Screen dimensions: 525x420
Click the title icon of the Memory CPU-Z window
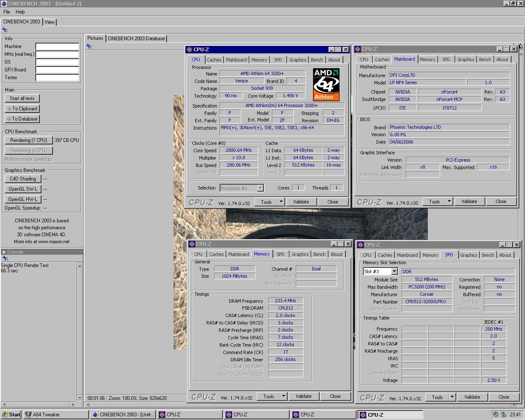pos(192,244)
